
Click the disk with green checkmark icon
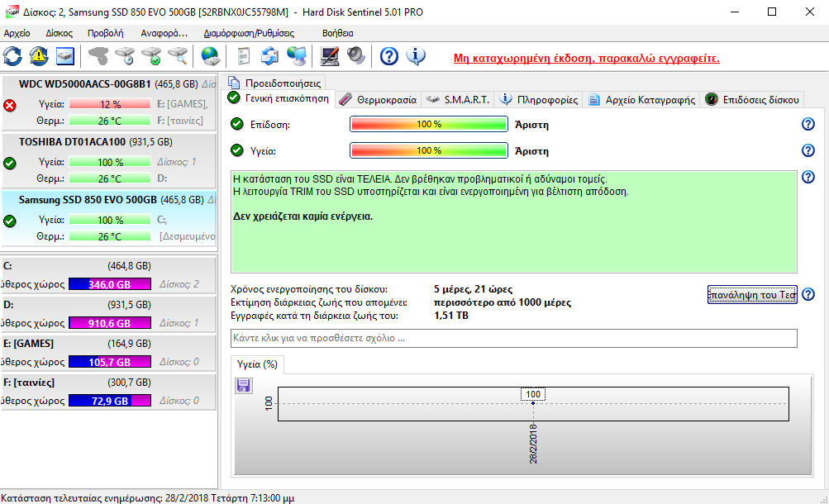152,56
